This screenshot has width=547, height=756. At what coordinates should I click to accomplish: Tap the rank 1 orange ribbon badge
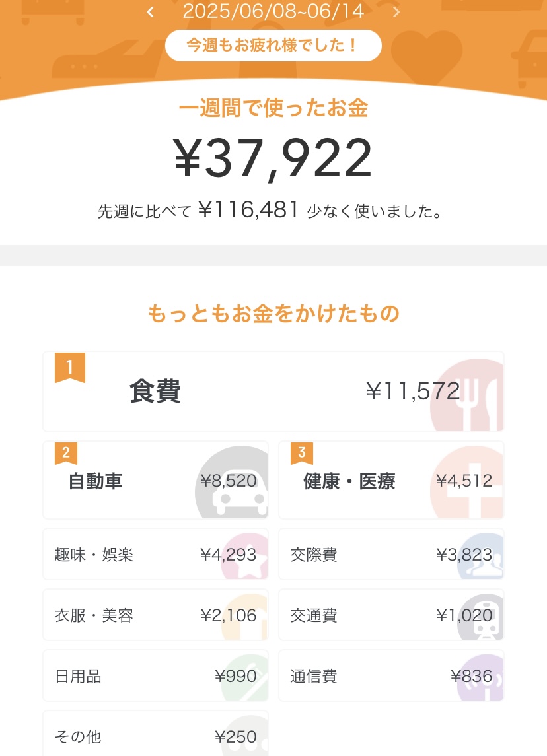[x=69, y=368]
